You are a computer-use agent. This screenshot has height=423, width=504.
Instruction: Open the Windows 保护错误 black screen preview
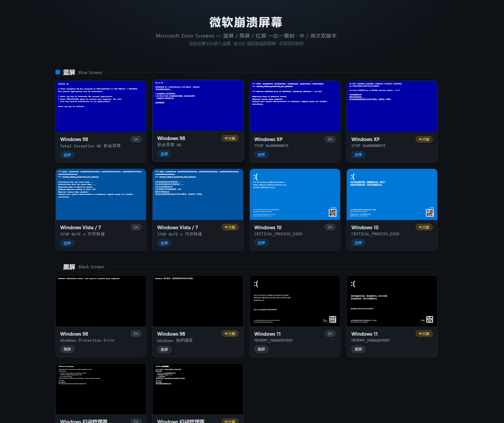click(198, 301)
